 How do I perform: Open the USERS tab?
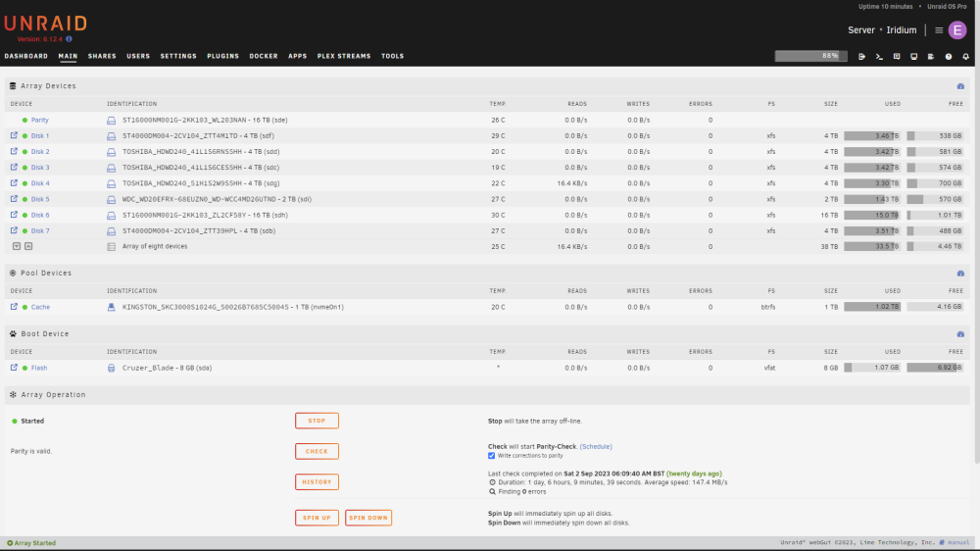coord(138,56)
